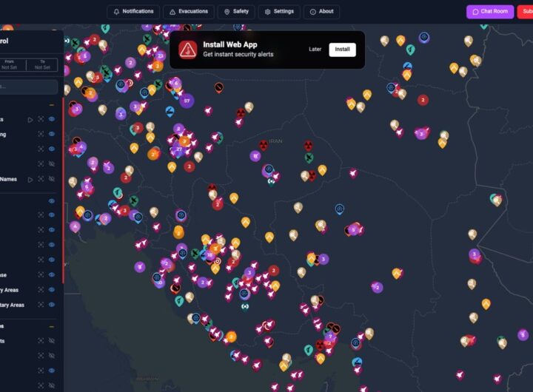Open the Settings menu
This screenshot has height=392, width=533.
[279, 12]
